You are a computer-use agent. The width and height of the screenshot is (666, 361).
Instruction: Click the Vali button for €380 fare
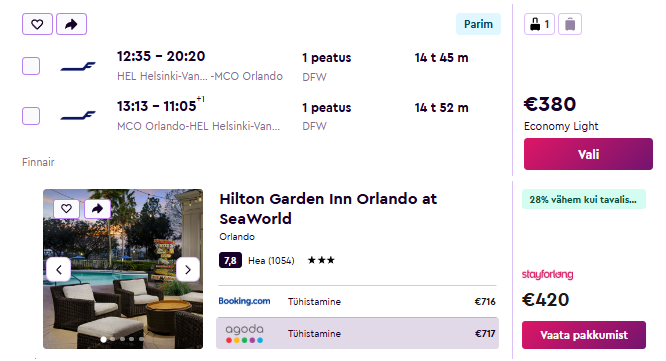pyautogui.click(x=588, y=154)
